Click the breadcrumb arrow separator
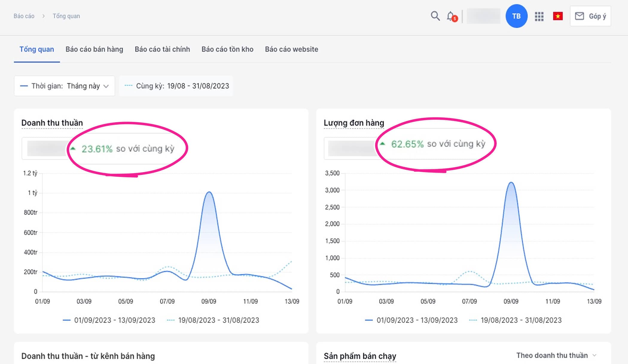Screen dimensions: 628x364 (44, 16)
